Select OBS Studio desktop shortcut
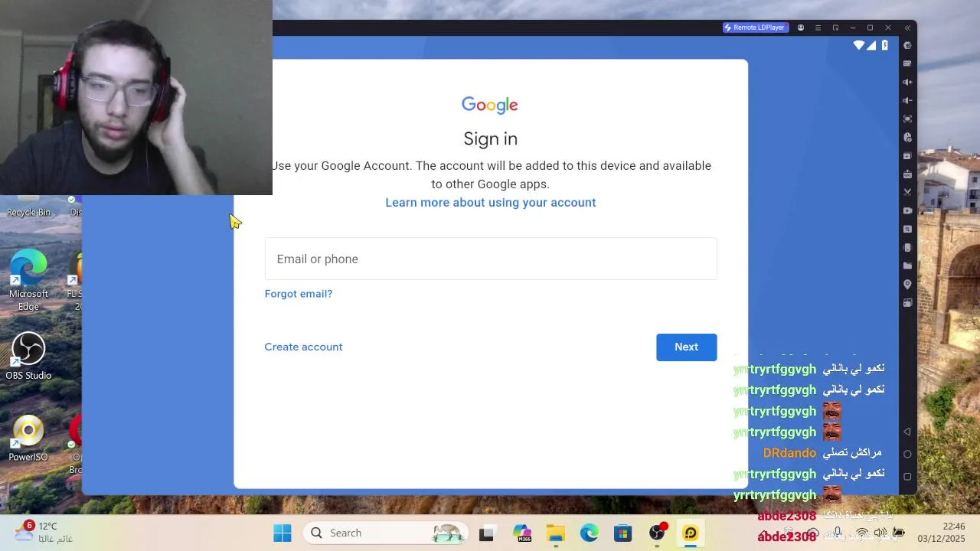 coord(28,356)
